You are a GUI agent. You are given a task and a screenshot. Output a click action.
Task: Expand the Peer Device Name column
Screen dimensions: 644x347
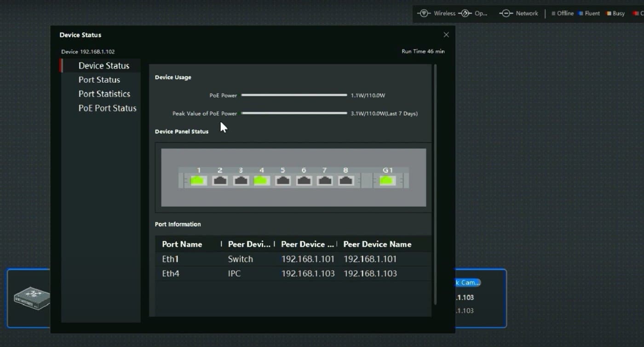(x=377, y=244)
